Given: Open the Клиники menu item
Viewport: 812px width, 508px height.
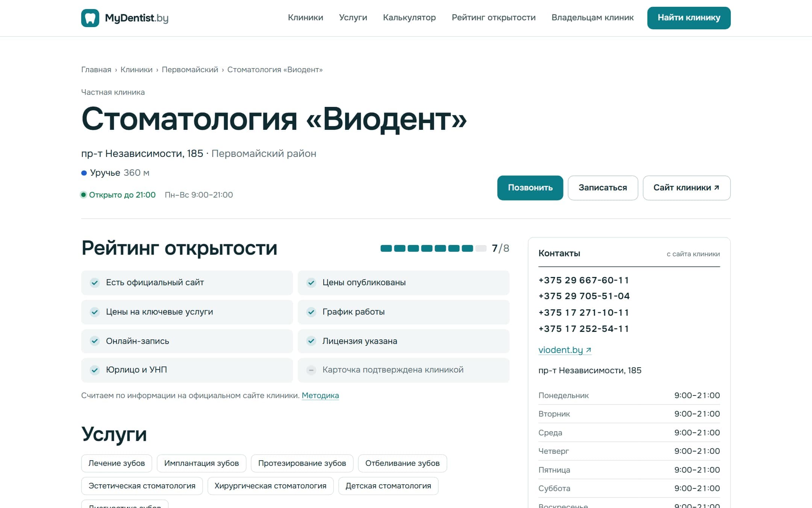Looking at the screenshot, I should 306,18.
